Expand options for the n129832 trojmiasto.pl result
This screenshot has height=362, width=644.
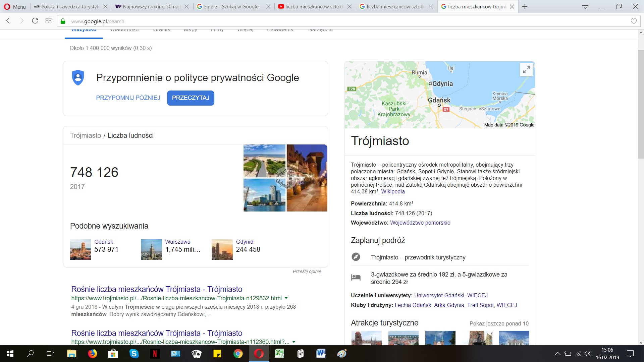(286, 298)
